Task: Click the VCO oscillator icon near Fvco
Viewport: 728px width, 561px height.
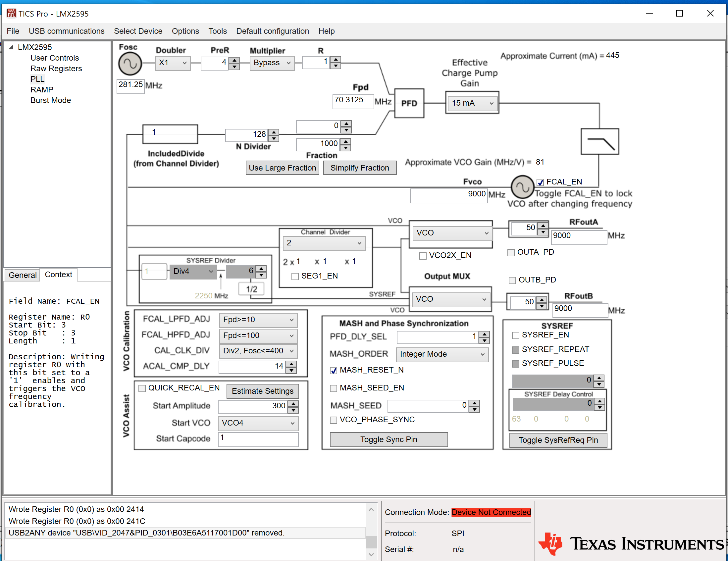Action: pos(522,187)
